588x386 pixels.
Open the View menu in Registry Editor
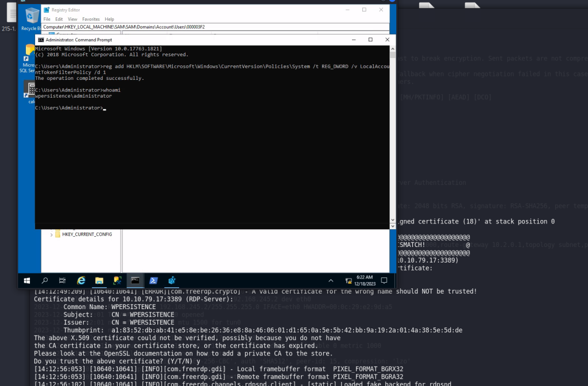tap(72, 19)
